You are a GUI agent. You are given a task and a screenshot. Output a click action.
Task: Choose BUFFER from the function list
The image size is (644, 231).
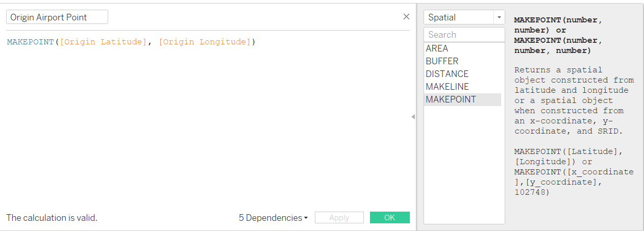[442, 61]
